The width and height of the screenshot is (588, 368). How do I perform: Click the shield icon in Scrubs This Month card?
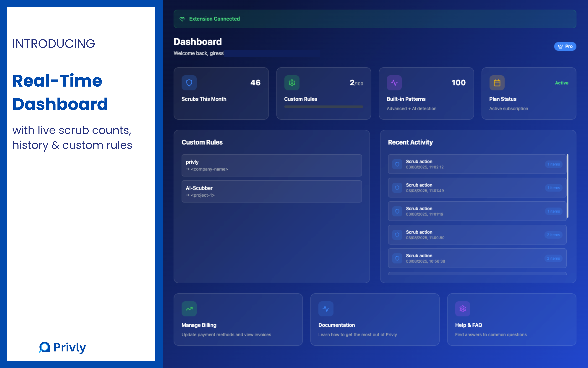click(x=189, y=83)
